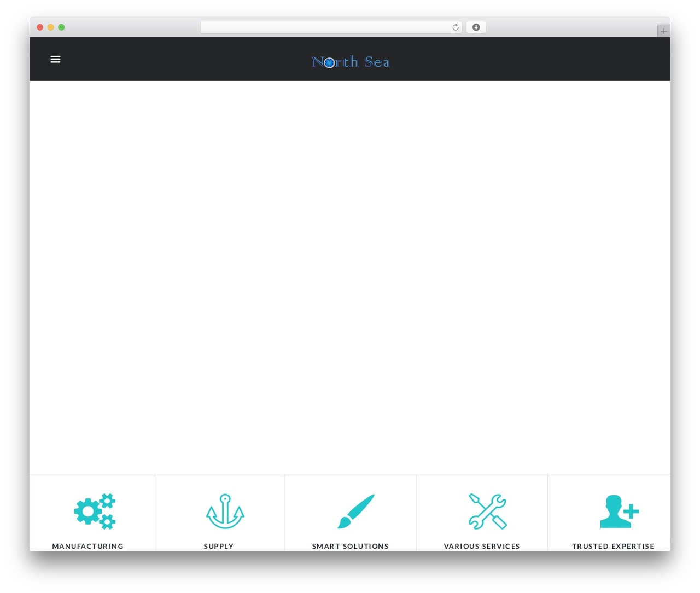Click in the browser address bar
700x593 pixels.
pos(331,27)
